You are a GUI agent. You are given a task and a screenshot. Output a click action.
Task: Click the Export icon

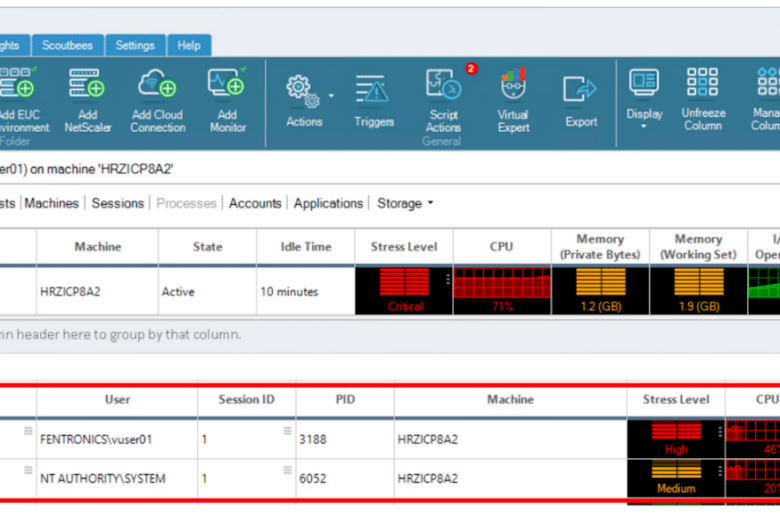tap(580, 90)
